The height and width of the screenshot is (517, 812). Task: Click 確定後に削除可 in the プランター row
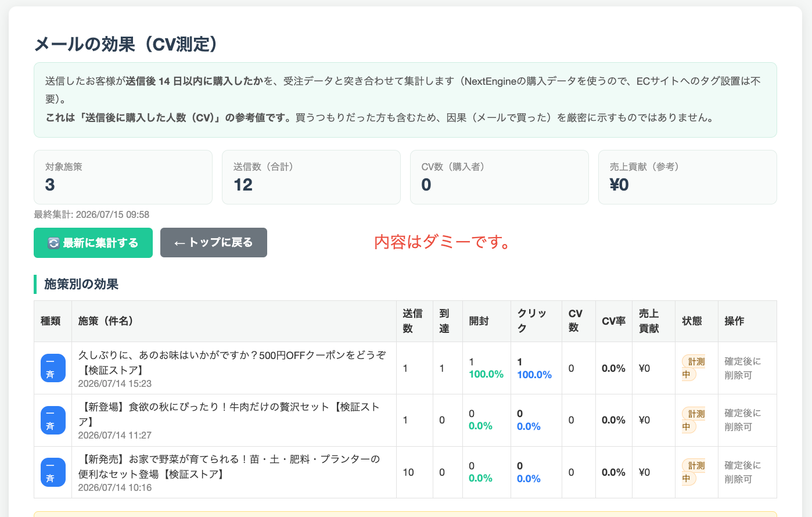click(742, 472)
